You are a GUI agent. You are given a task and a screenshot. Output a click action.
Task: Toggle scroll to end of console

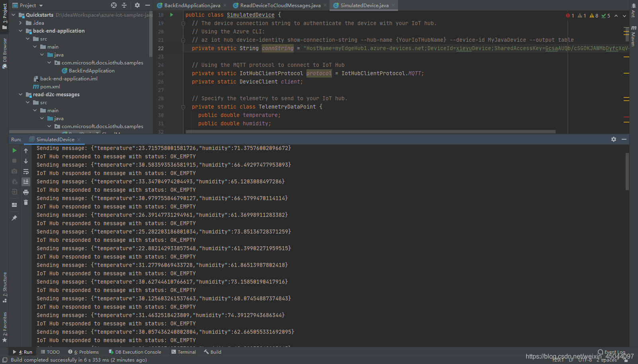point(26,182)
